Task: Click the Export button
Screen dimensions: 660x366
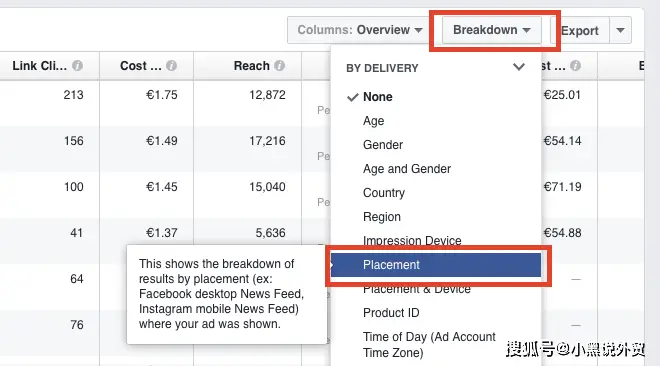Action: tap(580, 30)
